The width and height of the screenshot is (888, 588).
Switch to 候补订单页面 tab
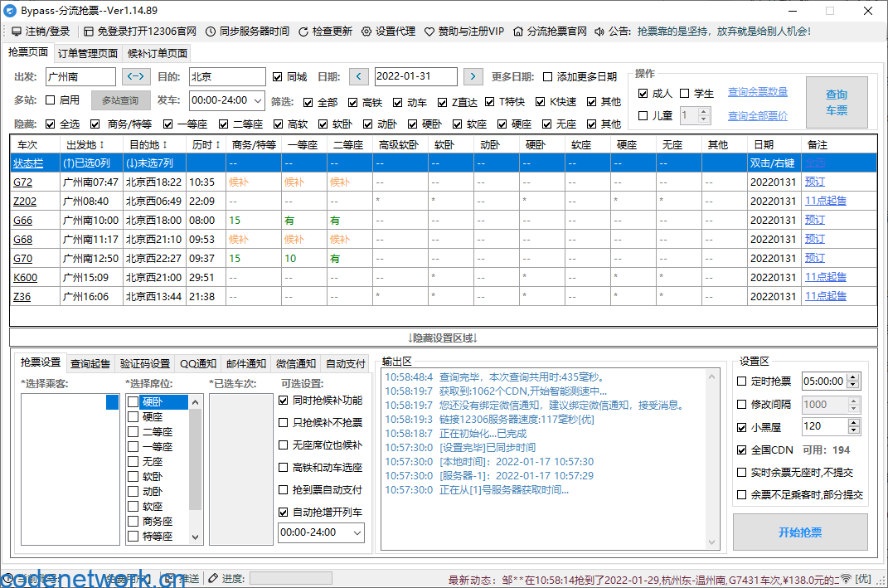click(158, 54)
